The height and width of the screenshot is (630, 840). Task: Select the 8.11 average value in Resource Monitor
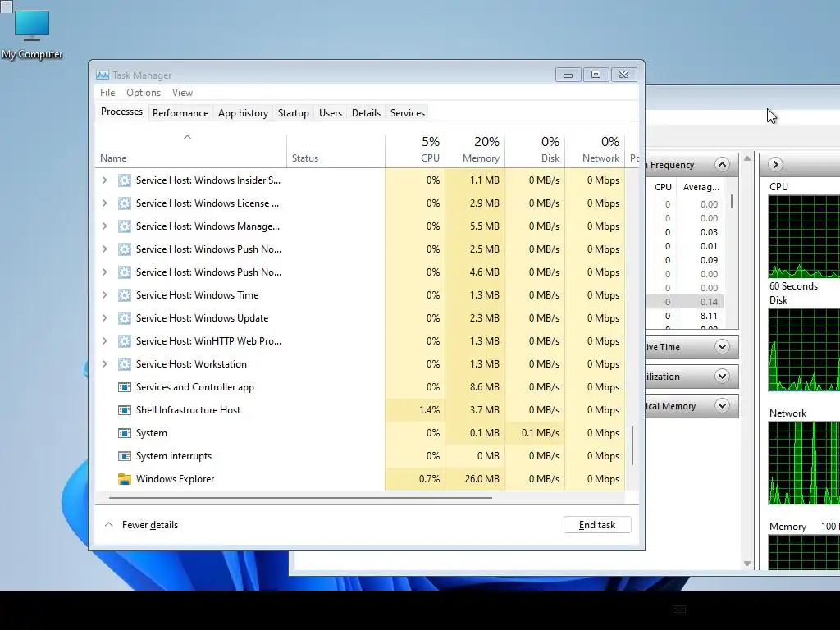click(x=709, y=316)
